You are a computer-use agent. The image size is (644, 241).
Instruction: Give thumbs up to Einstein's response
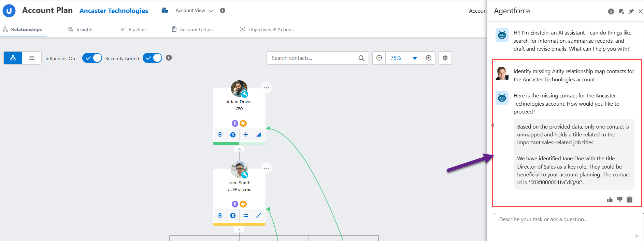(610, 200)
